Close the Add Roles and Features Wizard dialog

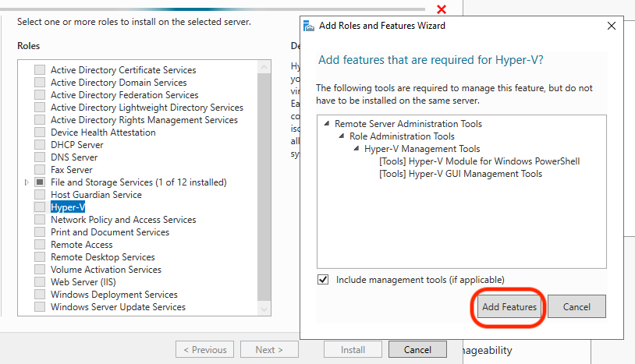(x=612, y=26)
